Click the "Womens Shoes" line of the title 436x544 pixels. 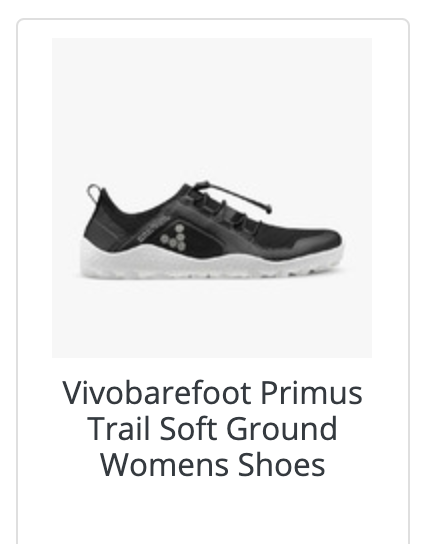click(213, 465)
